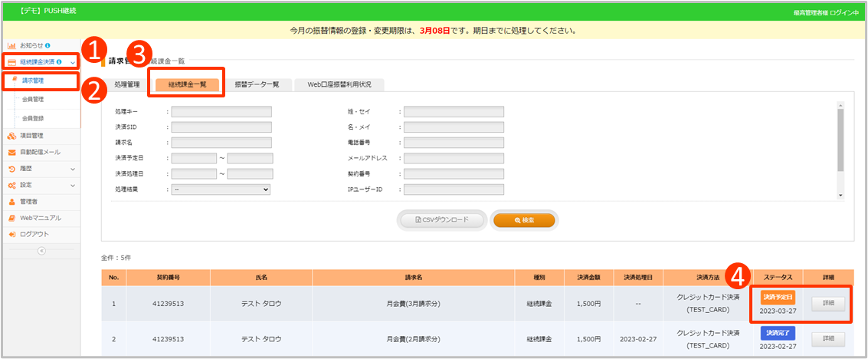Click the 管理者 person icon
868x359 pixels.
[11, 202]
